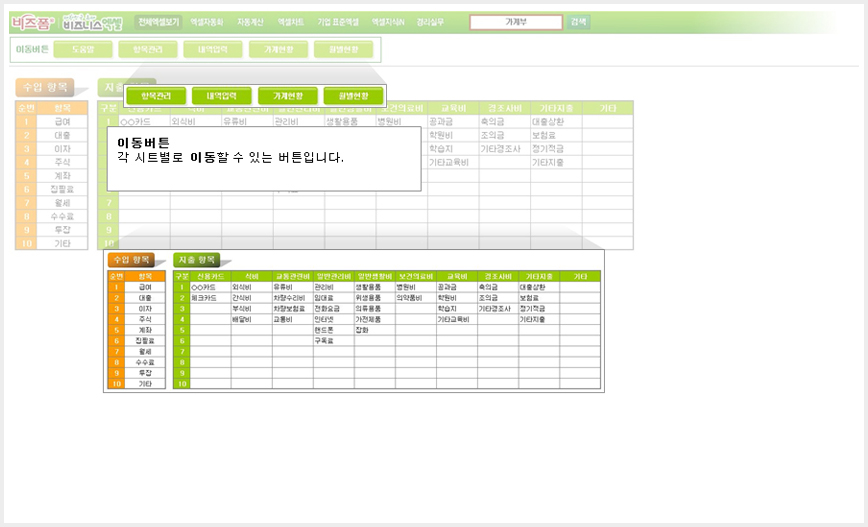
Task: Click the 일반관리비 header in bright table
Action: (x=333, y=276)
